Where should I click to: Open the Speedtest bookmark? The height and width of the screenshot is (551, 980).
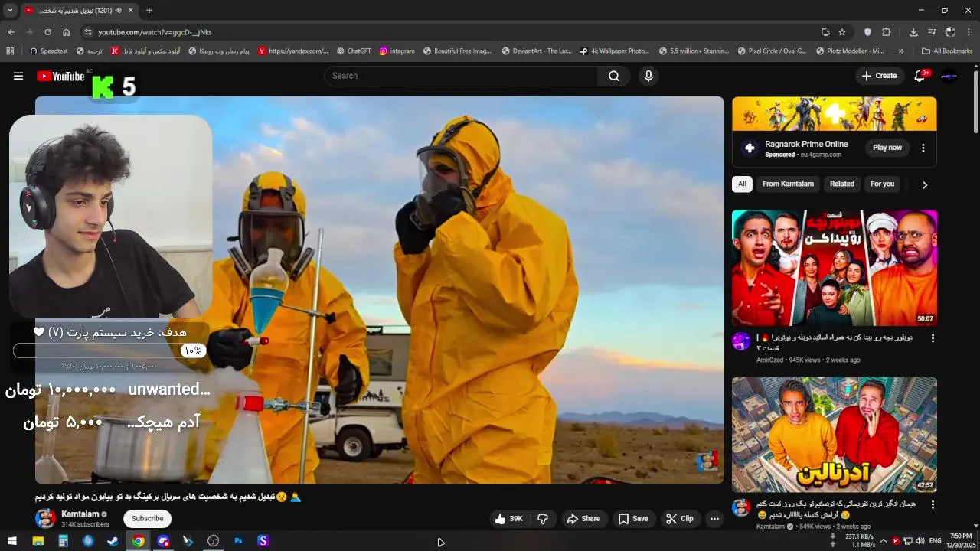49,51
